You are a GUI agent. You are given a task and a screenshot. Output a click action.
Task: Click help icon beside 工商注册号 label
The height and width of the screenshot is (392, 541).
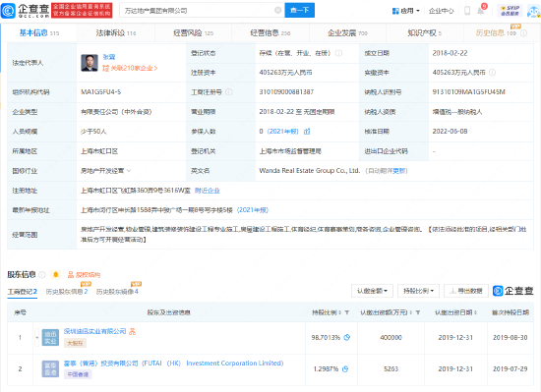(x=229, y=92)
